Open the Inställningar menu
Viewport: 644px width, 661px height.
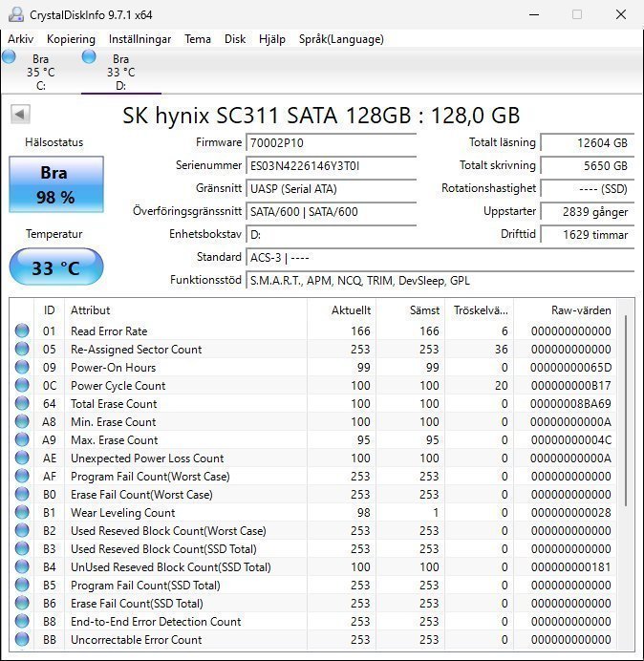click(140, 39)
